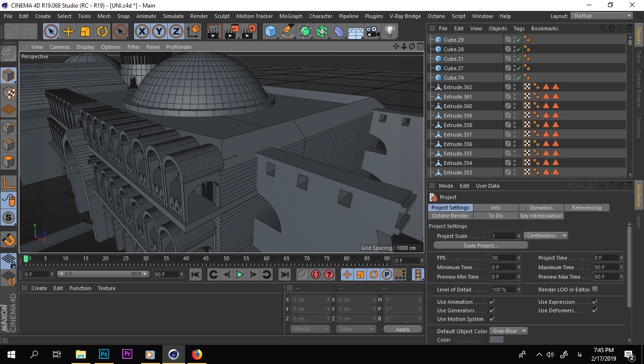Select the Rotate tool in top toolbar

[102, 32]
